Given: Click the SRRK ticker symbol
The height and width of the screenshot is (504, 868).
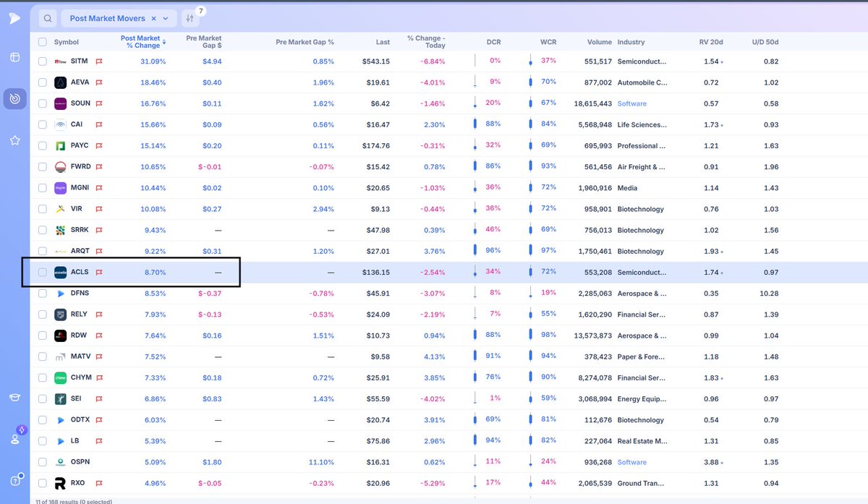Looking at the screenshot, I should coord(80,230).
